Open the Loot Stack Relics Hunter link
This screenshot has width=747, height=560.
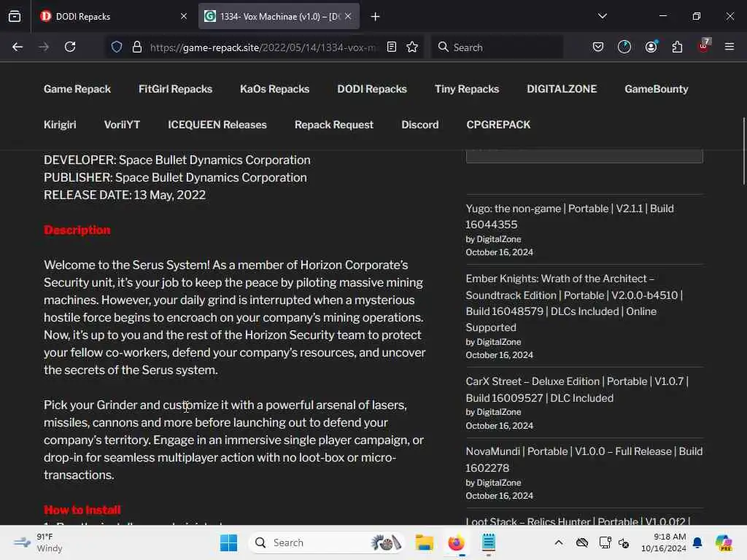578,521
